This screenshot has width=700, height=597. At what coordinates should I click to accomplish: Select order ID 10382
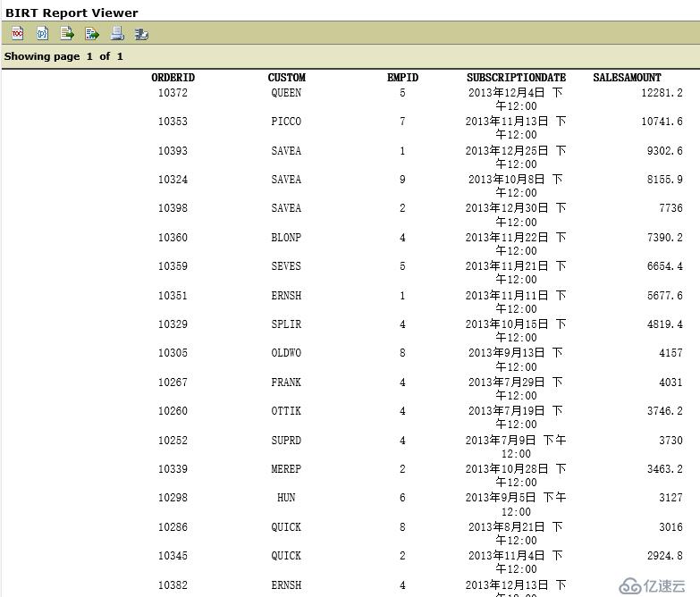tap(173, 585)
